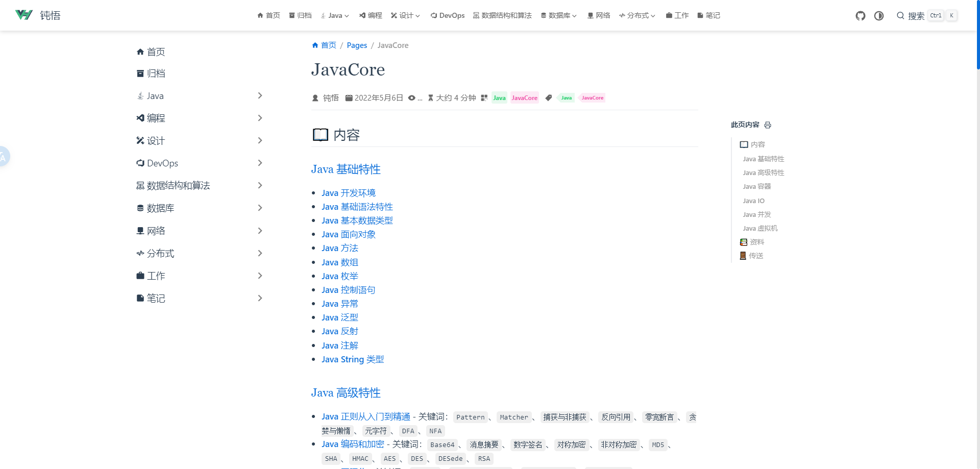980x469 pixels.
Task: Click the translate bubble on left edge
Action: [x=3, y=157]
